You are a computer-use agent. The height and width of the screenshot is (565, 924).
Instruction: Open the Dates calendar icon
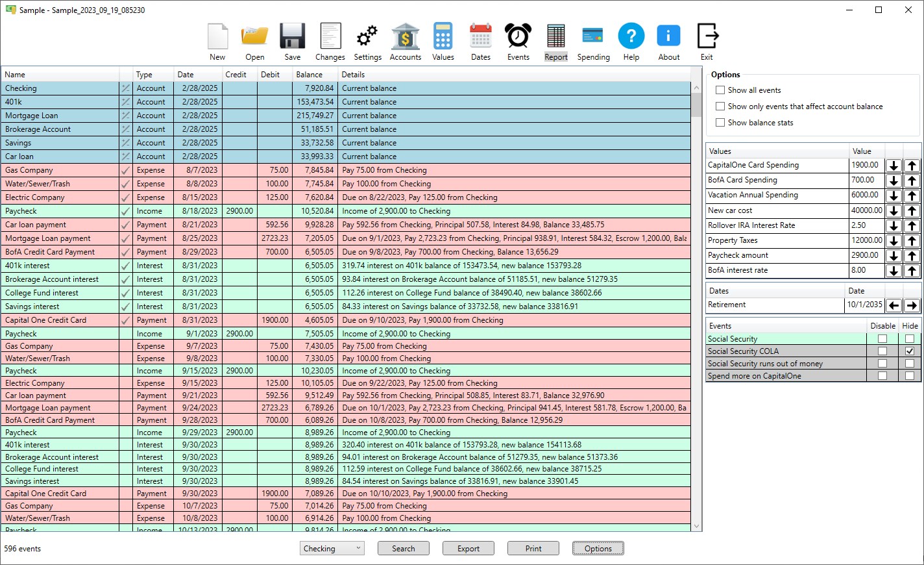tap(481, 37)
